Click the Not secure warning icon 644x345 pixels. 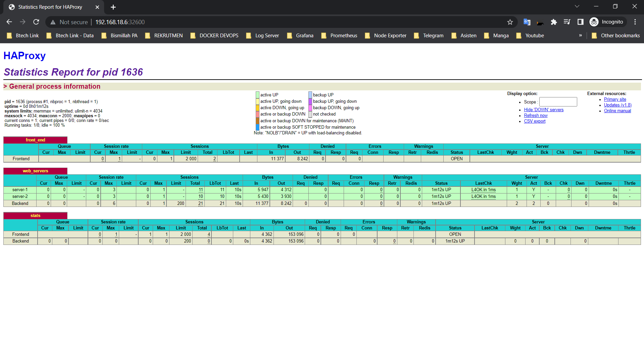pyautogui.click(x=53, y=22)
